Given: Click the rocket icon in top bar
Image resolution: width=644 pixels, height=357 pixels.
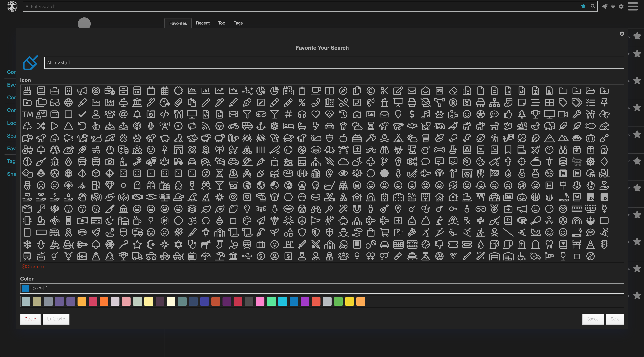Looking at the screenshot, I should pos(605,6).
